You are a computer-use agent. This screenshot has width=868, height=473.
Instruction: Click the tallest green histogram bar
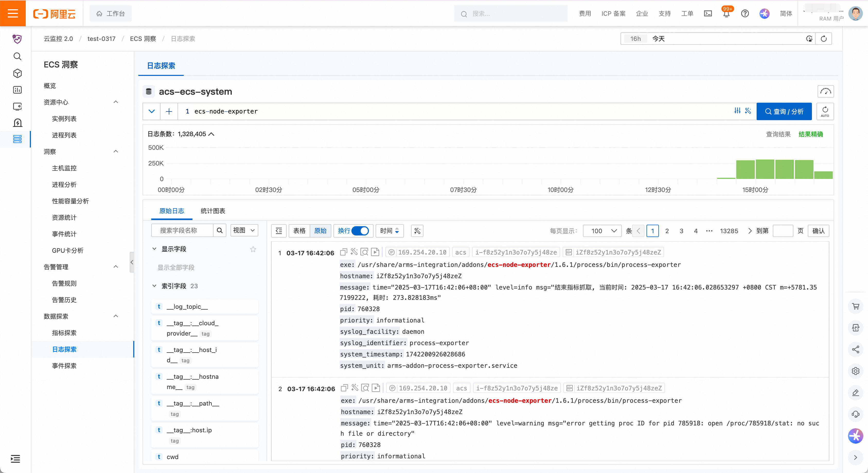(765, 169)
